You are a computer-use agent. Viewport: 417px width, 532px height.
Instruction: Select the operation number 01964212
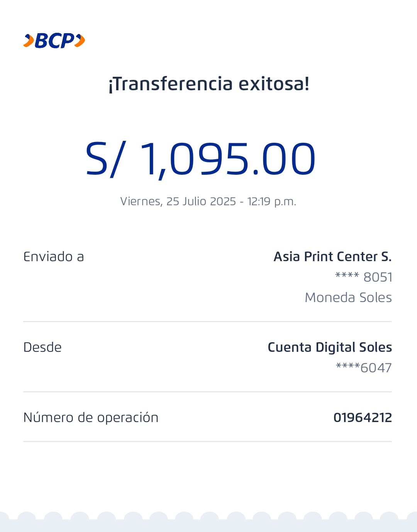[363, 417]
